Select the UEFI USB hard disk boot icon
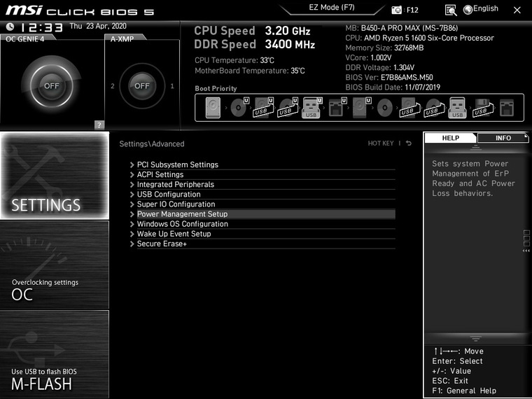532x399 pixels. pyautogui.click(x=263, y=108)
